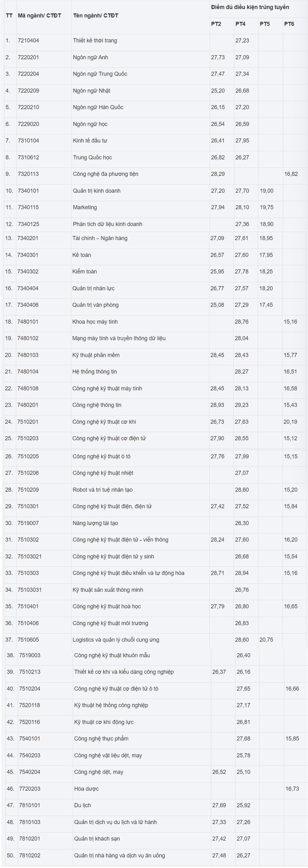This screenshot has width=308, height=868.
Task: Click the PT5 column header
Action: 265,24
